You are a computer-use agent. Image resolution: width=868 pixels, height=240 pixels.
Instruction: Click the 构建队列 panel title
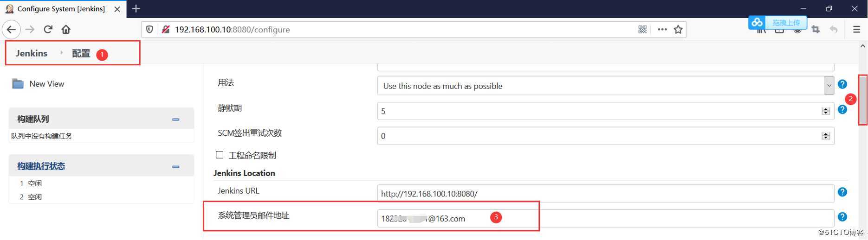(33, 119)
